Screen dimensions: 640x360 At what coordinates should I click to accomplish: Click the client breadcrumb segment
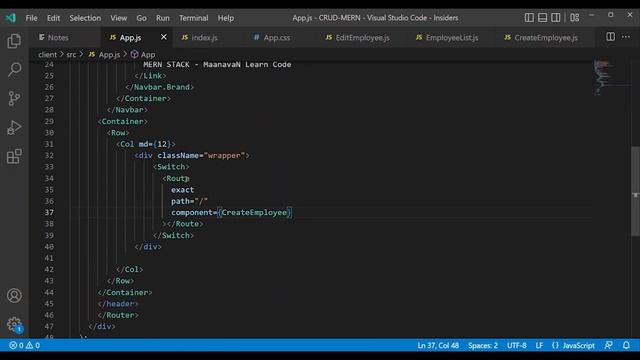pyautogui.click(x=47, y=54)
